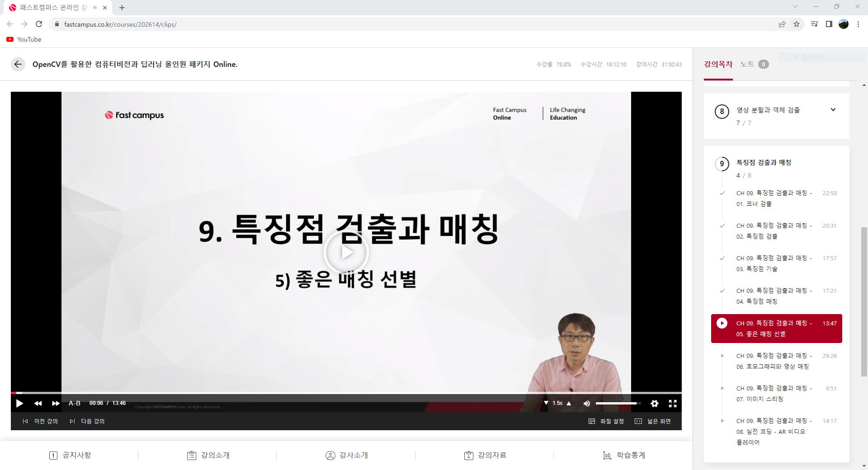Screen dimensions: 868x470
Task: Open the tab search dropdown arrow
Action: 795,6
